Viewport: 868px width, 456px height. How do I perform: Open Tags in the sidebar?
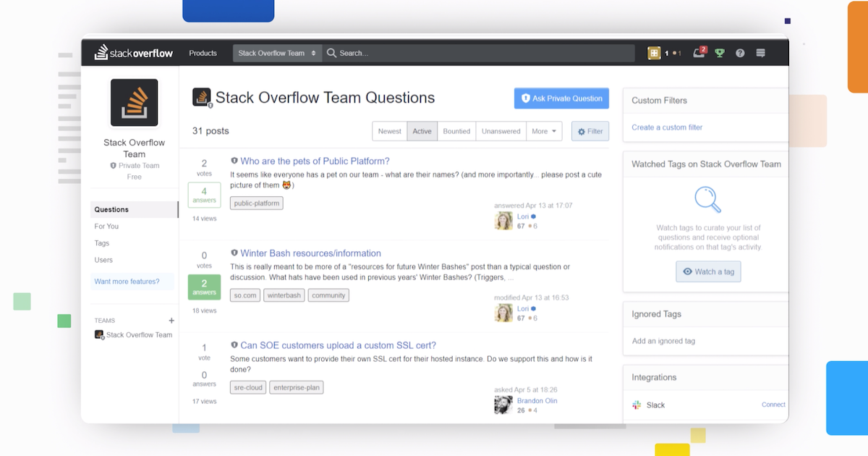(x=102, y=243)
